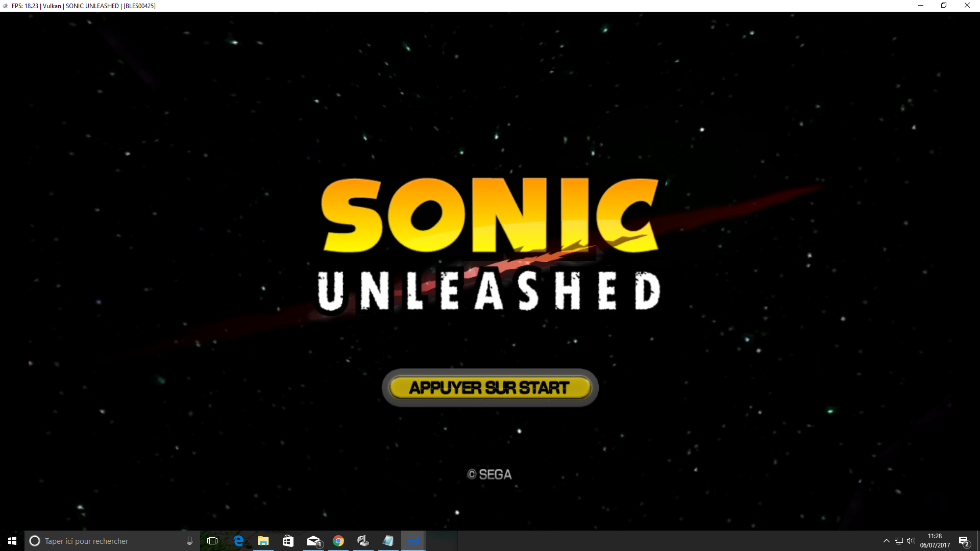Launch Microsoft Edge from taskbar
The width and height of the screenshot is (980, 551).
coord(238,541)
